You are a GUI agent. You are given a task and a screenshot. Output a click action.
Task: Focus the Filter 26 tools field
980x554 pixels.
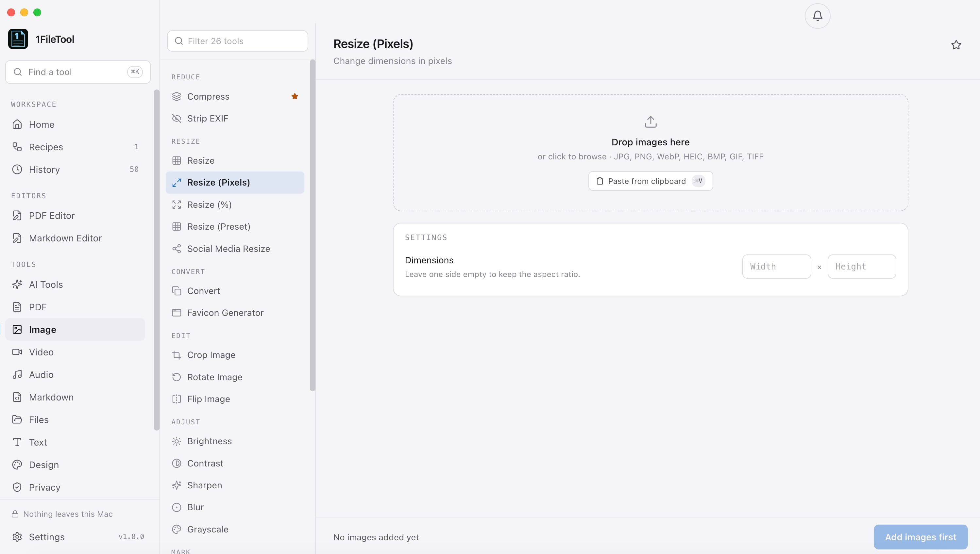click(238, 41)
